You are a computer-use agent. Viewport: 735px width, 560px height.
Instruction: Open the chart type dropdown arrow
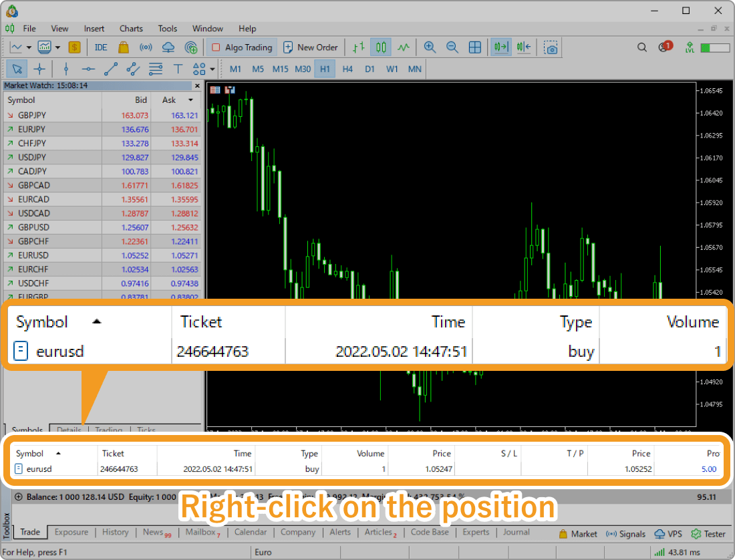pos(27,47)
